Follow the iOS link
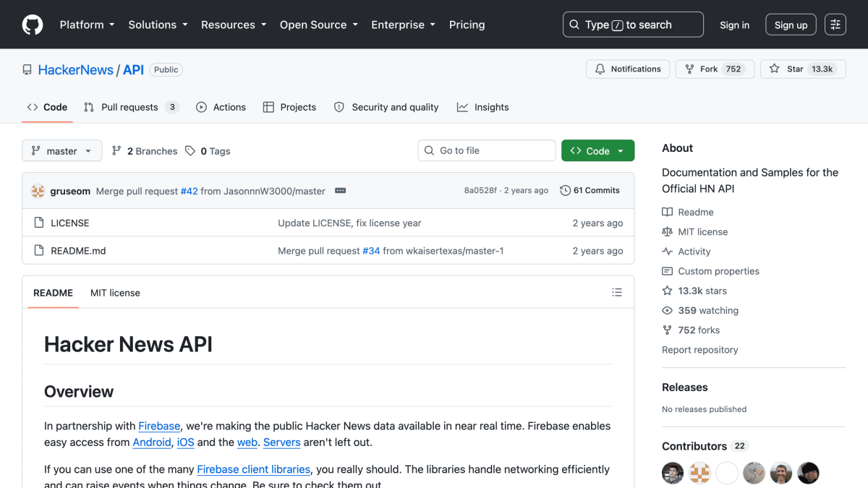This screenshot has height=488, width=868. coord(185,442)
